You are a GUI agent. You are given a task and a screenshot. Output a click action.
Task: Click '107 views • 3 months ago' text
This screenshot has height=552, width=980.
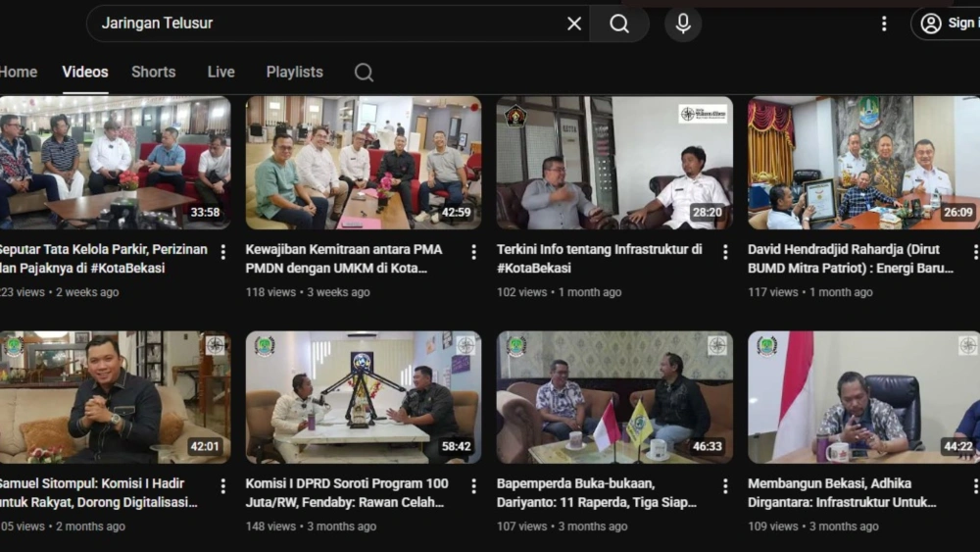click(x=562, y=527)
